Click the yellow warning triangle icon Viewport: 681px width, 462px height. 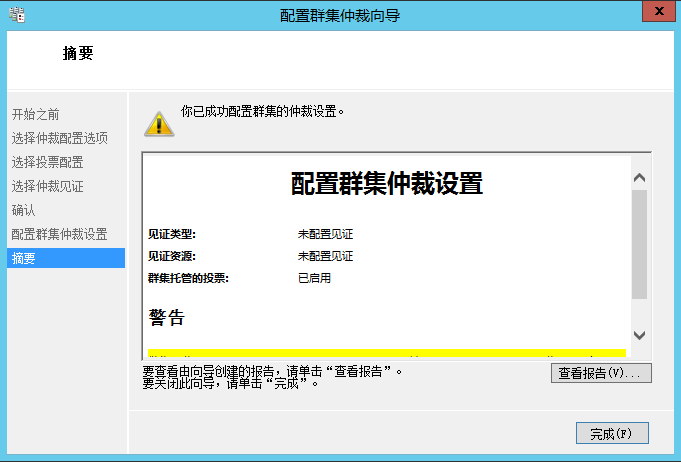coord(159,124)
